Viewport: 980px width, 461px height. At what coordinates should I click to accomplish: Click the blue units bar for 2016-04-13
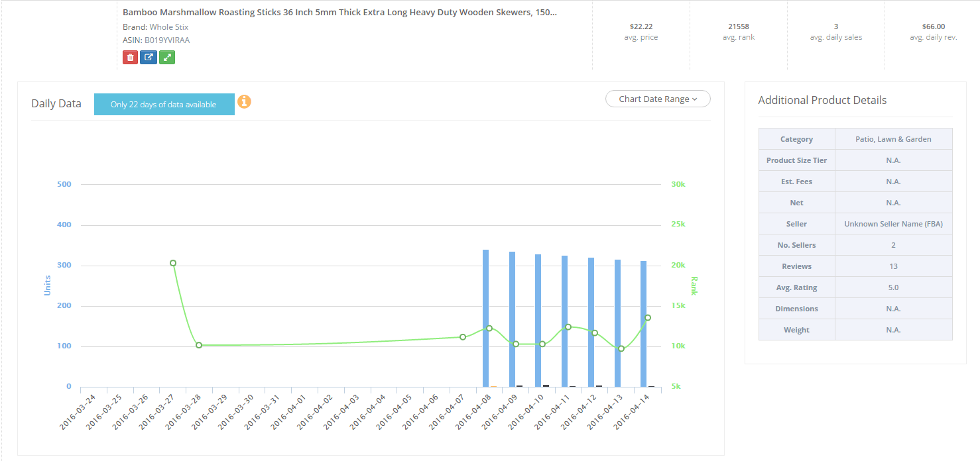[x=617, y=323]
